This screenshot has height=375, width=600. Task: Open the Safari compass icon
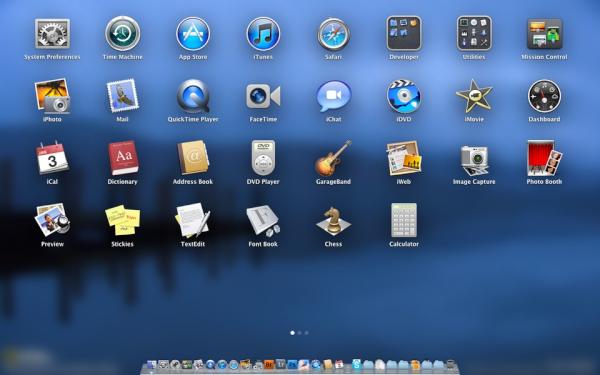click(x=333, y=34)
